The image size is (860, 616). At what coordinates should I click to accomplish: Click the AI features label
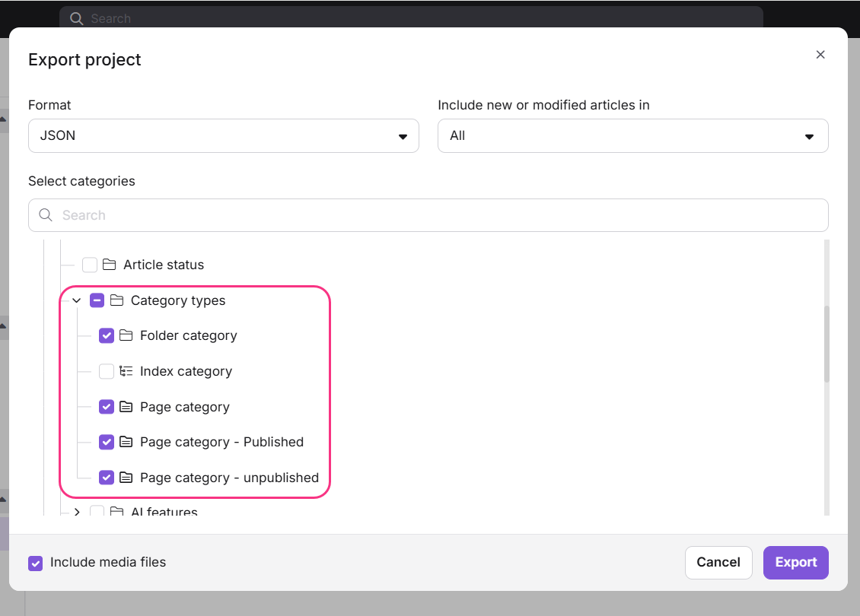[x=164, y=511]
